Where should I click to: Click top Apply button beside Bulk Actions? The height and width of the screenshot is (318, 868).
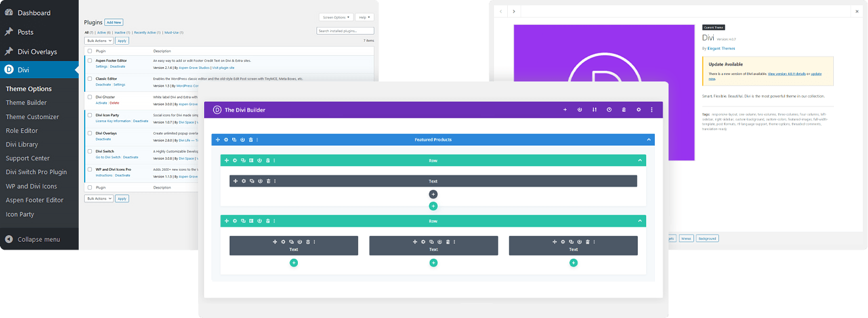point(122,41)
